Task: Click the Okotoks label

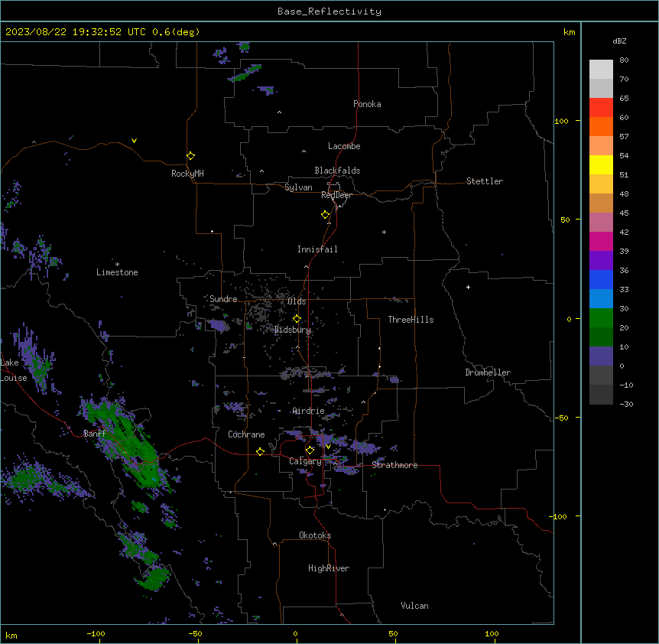Action: 315,535
